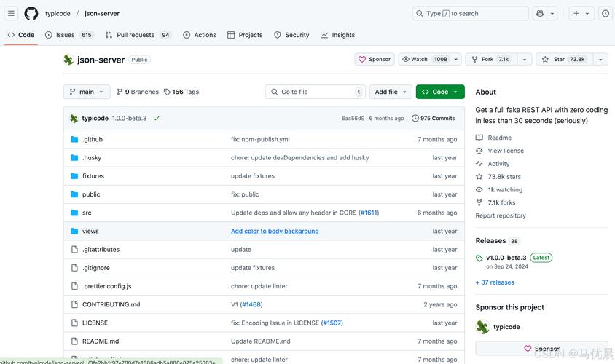Viewport: 615px width, 364px height.
Task: Expand the Add file dropdown
Action: [x=391, y=92]
